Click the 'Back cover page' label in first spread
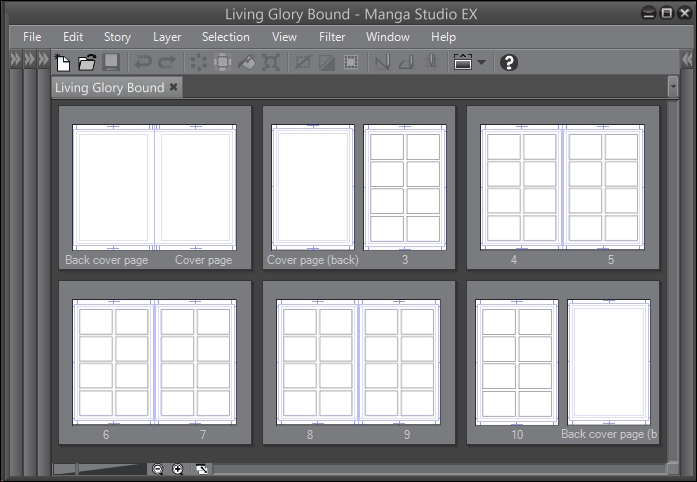This screenshot has height=482, width=697. [107, 260]
